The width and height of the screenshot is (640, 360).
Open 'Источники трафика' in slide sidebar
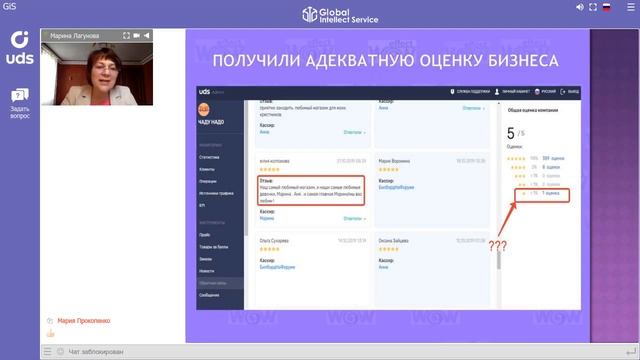coord(216,193)
